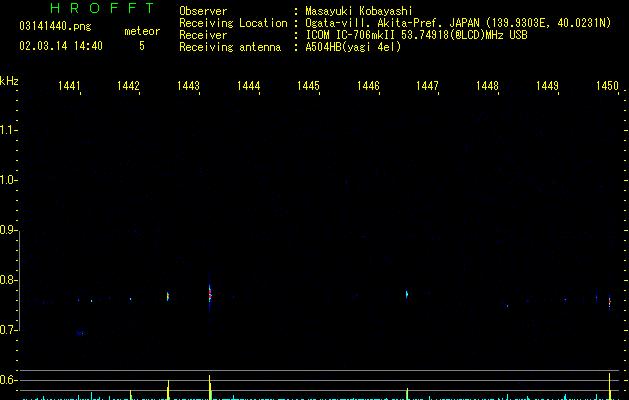Click the 1446 time axis marker

point(368,86)
